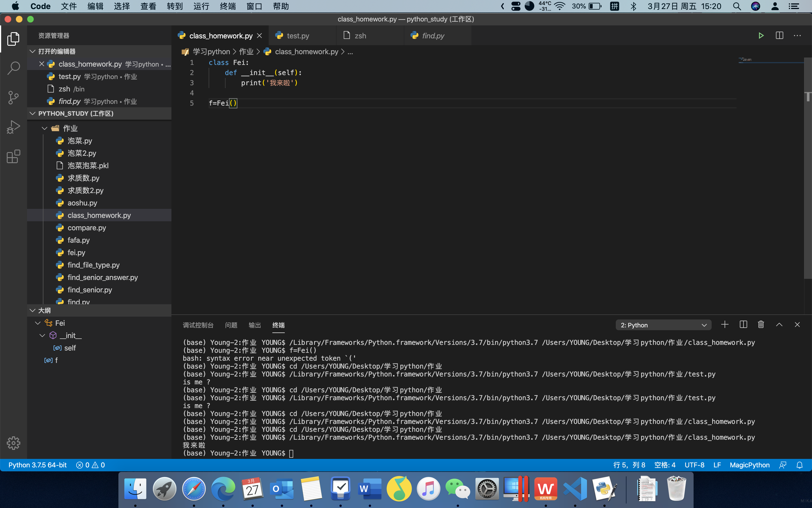
Task: Close the class_homework.py editor tab
Action: point(259,36)
